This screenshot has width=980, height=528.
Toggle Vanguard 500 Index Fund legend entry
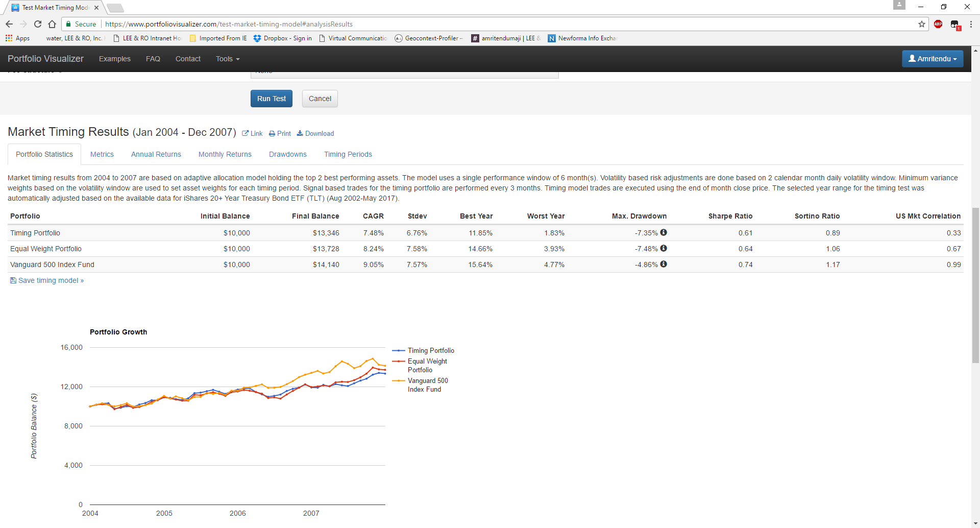click(x=421, y=385)
